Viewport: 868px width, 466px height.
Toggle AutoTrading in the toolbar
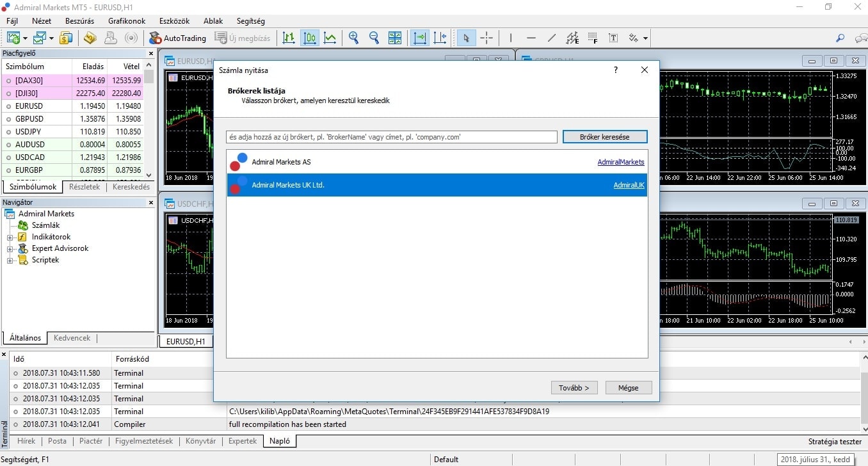click(177, 38)
